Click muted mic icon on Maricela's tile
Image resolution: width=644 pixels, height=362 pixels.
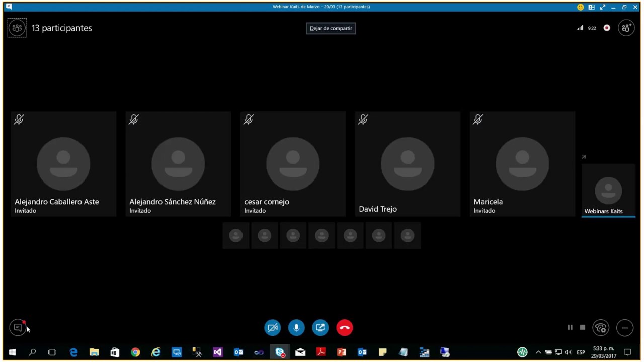pyautogui.click(x=478, y=119)
